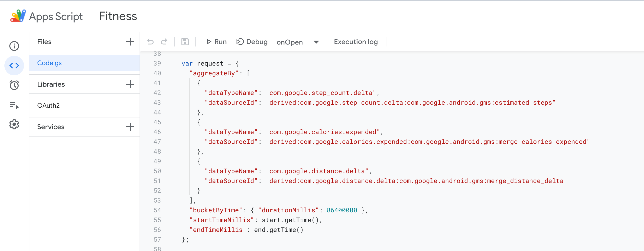Image resolution: width=644 pixels, height=251 pixels.
Task: Save project with the floppy disk icon
Action: 185,42
